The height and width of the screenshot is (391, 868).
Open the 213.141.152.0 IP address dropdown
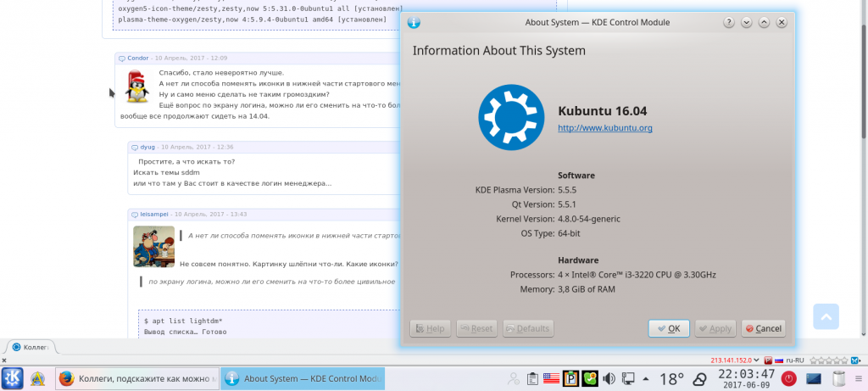(x=735, y=360)
